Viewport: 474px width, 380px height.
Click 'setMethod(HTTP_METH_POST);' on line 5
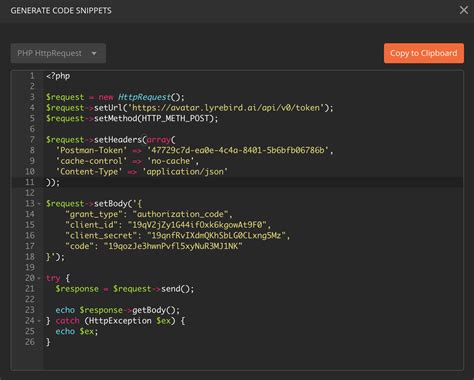(x=156, y=118)
